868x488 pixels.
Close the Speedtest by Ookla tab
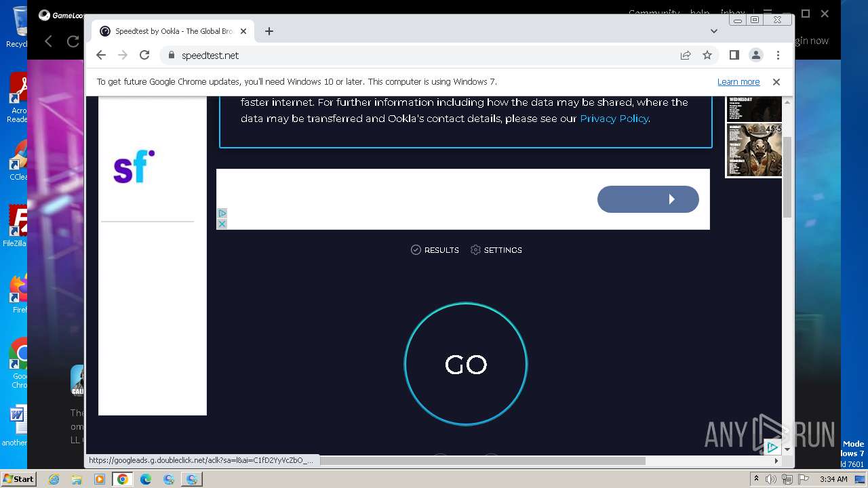243,31
